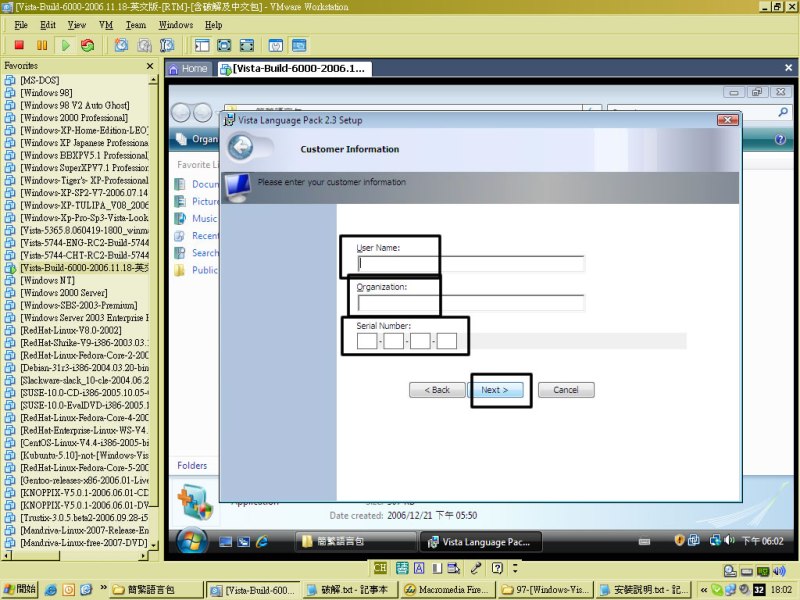Switch to Full Screen mode icon
The image size is (800, 600).
click(x=224, y=45)
